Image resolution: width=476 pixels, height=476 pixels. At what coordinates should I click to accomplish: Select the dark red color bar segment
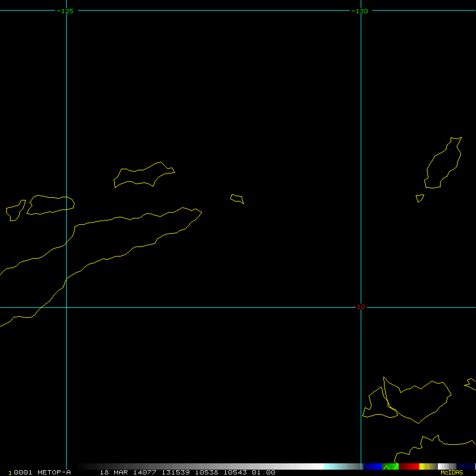(409, 466)
